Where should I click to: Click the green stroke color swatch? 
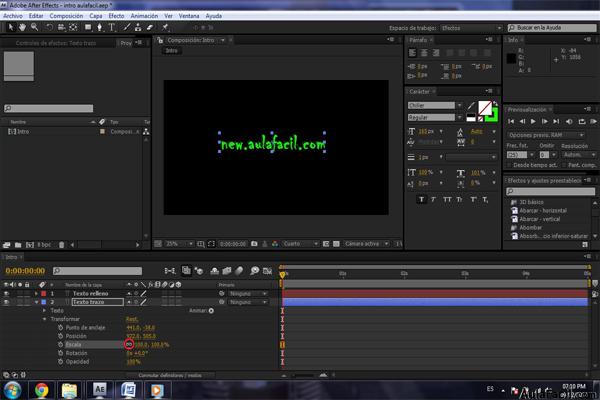pos(493,116)
